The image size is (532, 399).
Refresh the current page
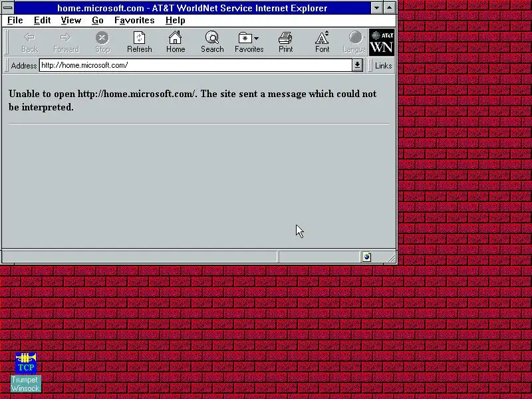point(139,42)
